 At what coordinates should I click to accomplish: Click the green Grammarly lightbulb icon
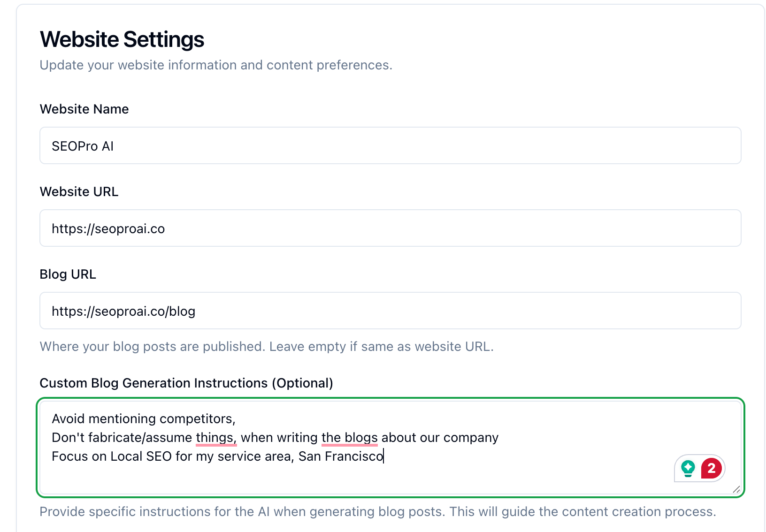pyautogui.click(x=688, y=468)
